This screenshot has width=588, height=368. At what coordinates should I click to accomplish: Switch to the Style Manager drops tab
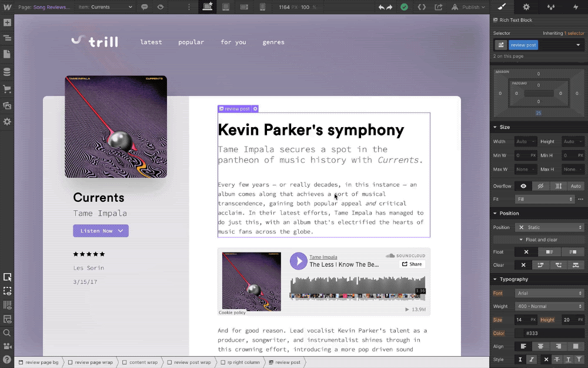[x=551, y=6]
